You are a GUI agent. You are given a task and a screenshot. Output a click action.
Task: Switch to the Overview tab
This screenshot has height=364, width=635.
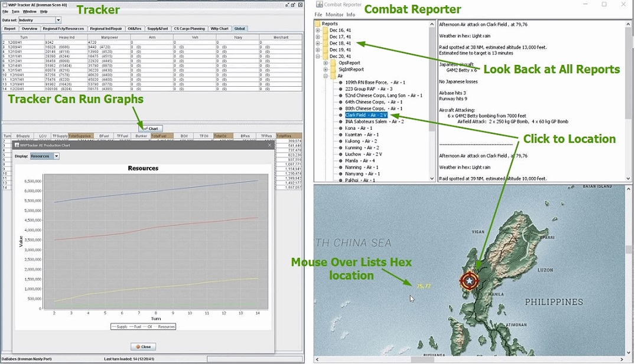tap(29, 29)
